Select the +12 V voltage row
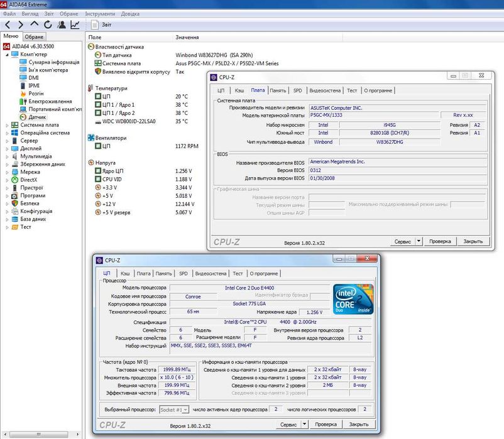Screen dimensions: 504x439 [145, 204]
